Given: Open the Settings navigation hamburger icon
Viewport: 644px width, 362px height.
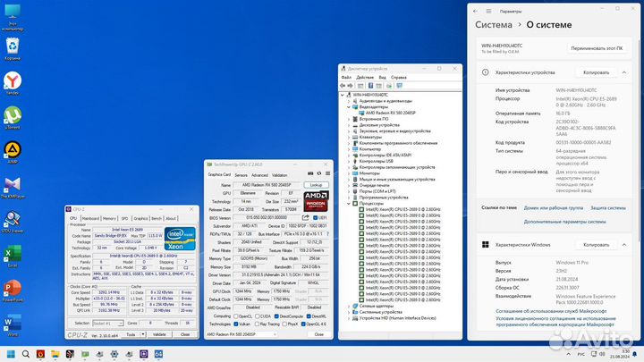Looking at the screenshot, I should point(488,11).
